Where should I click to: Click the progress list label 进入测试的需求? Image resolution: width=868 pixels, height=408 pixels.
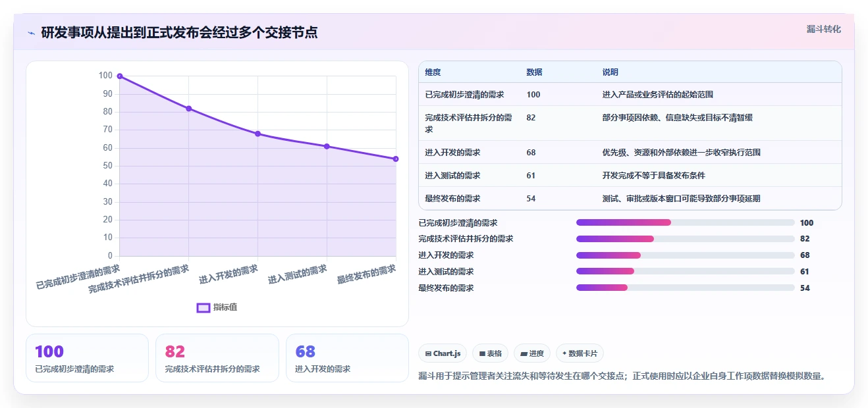click(446, 272)
